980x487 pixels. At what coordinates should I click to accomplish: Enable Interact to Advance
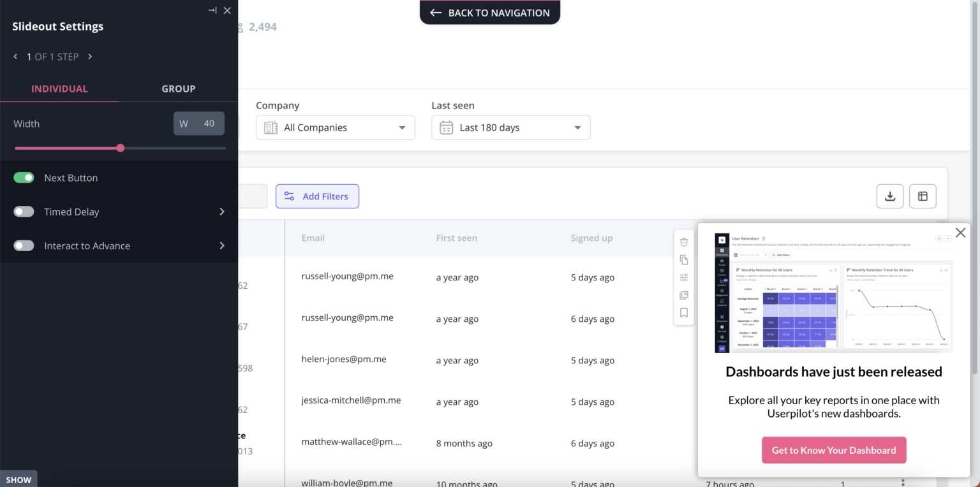point(24,245)
